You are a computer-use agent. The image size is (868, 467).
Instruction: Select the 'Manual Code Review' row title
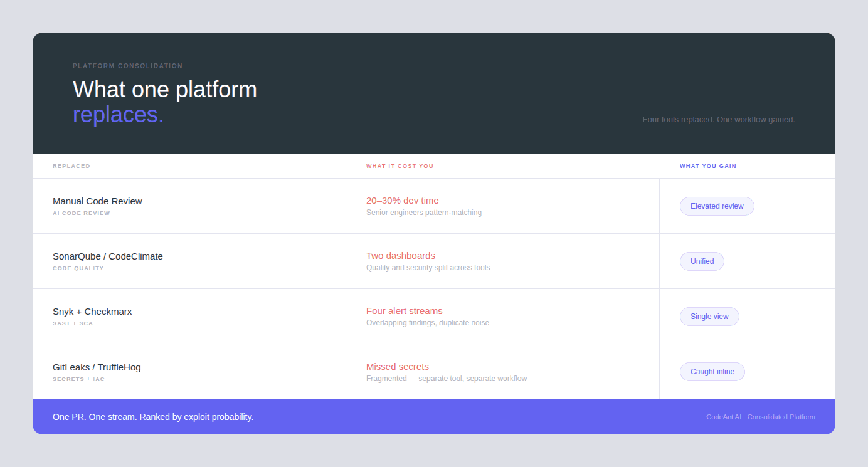point(97,201)
